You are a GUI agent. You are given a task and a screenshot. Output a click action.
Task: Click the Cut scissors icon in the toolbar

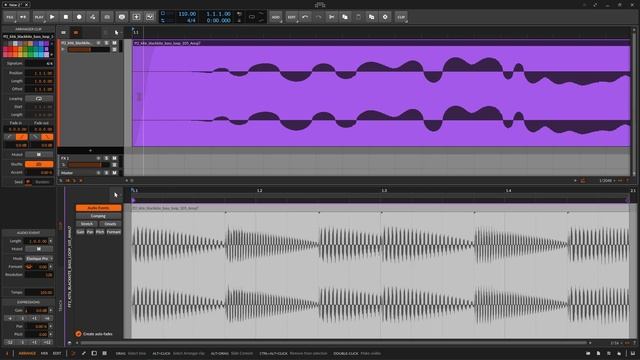pyautogui.click(x=332, y=17)
